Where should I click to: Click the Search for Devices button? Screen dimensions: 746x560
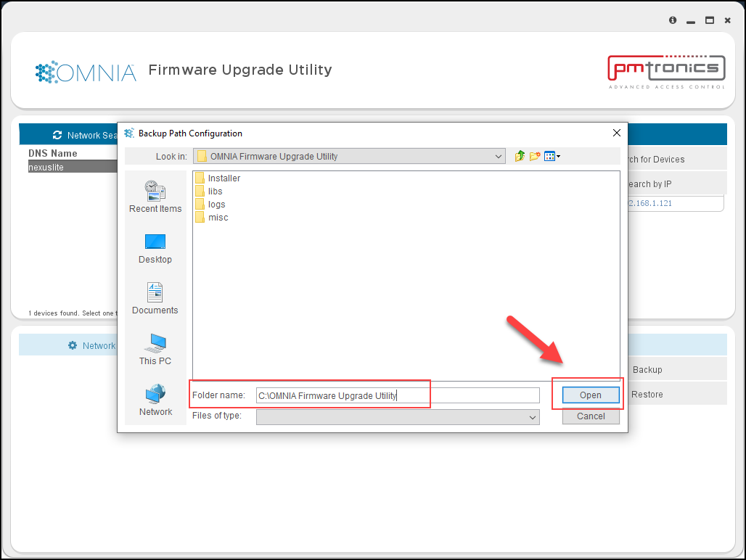678,160
